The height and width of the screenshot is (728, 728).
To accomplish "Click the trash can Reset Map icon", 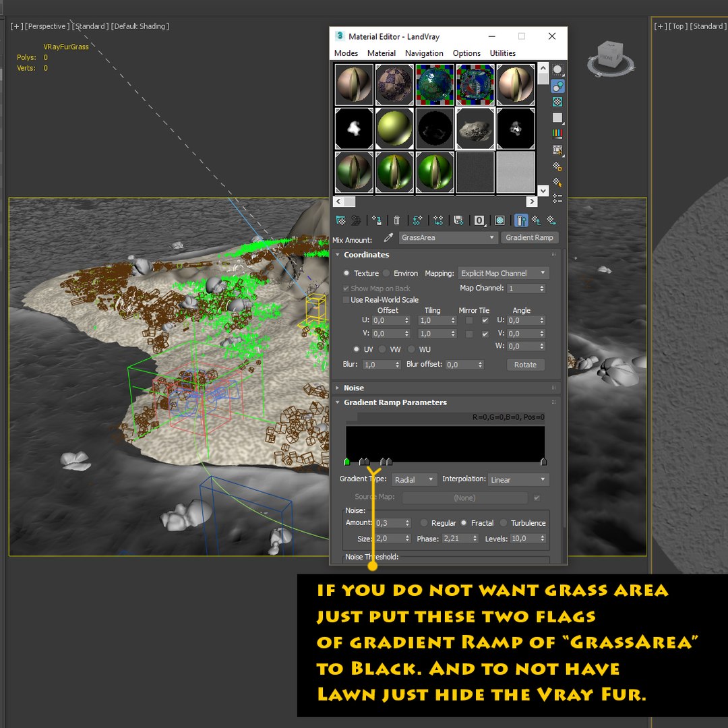I will point(396,220).
